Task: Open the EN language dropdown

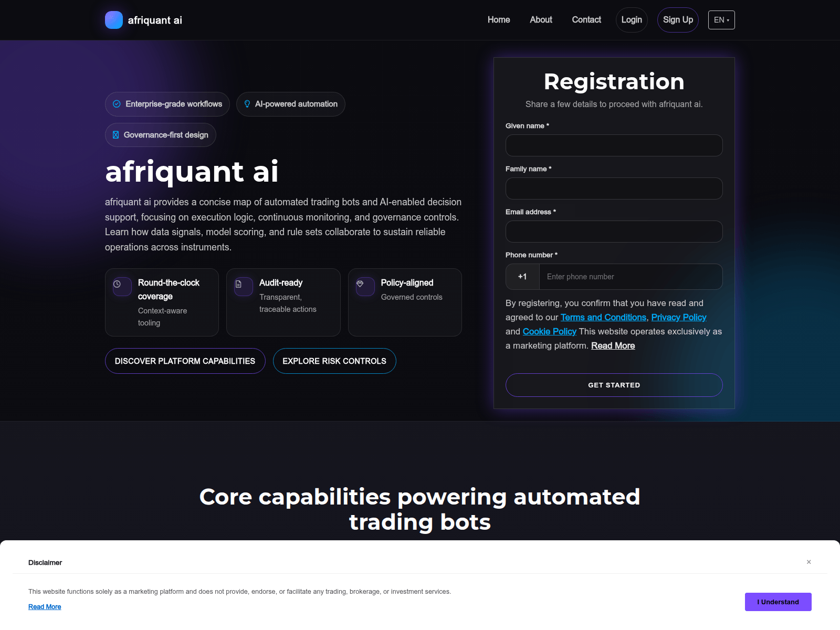Action: click(721, 20)
